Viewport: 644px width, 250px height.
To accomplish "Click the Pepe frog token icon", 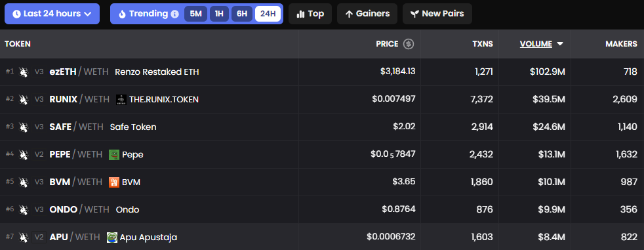I will click(x=113, y=155).
